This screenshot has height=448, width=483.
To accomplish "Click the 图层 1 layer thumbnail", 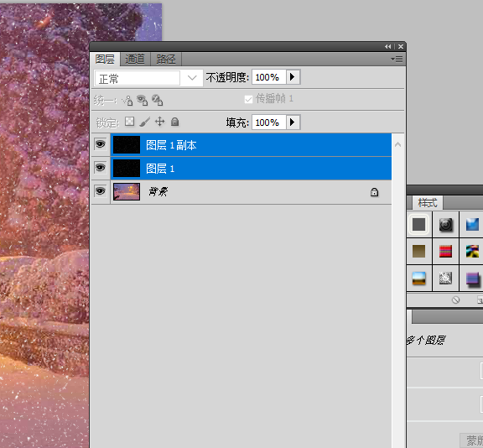I will tap(127, 169).
